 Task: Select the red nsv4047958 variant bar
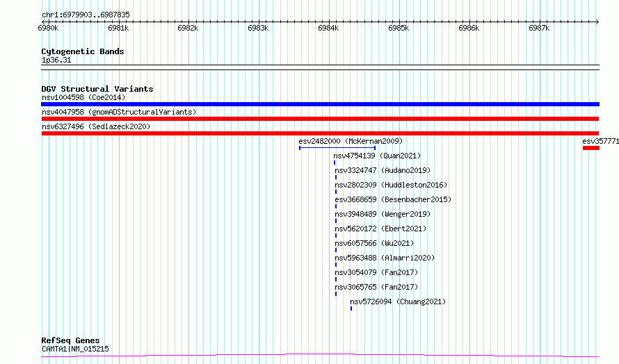tap(320, 119)
